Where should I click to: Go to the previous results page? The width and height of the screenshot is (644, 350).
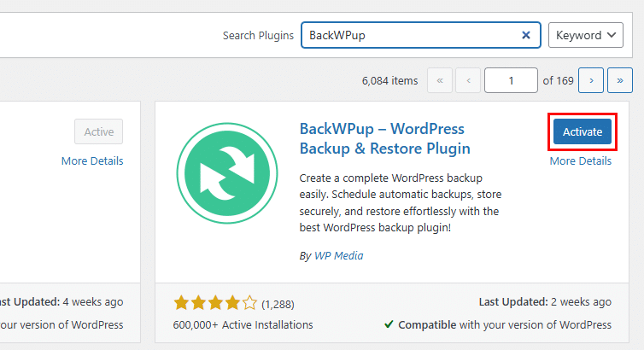click(468, 80)
